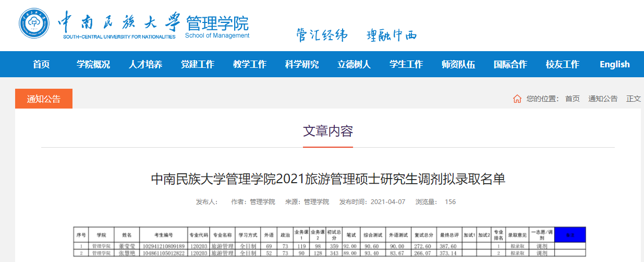The width and height of the screenshot is (644, 262).
Task: Click the 首页 breadcrumb link
Action: [572, 99]
